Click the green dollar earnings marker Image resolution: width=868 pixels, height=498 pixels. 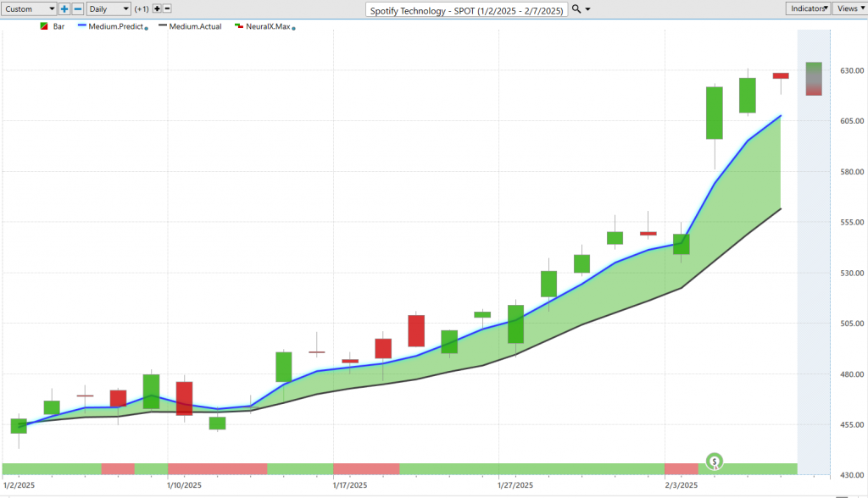[714, 461]
